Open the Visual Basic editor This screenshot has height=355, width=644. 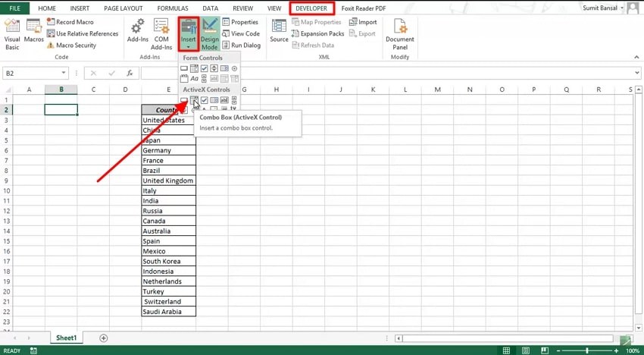(x=12, y=35)
